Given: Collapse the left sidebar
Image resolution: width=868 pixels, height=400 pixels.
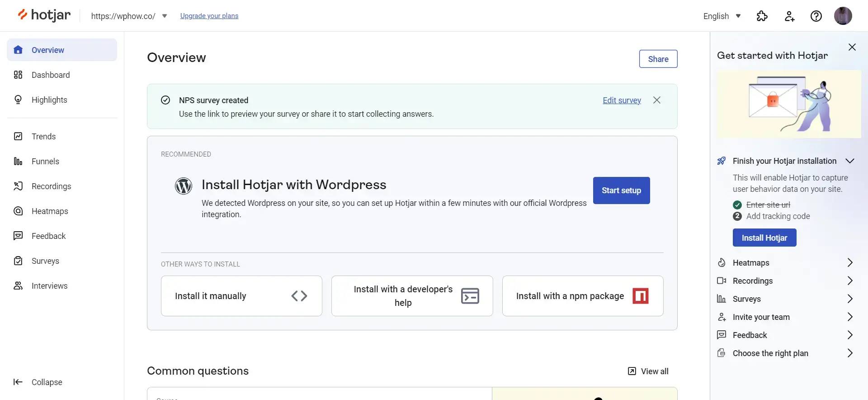Looking at the screenshot, I should 38,382.
